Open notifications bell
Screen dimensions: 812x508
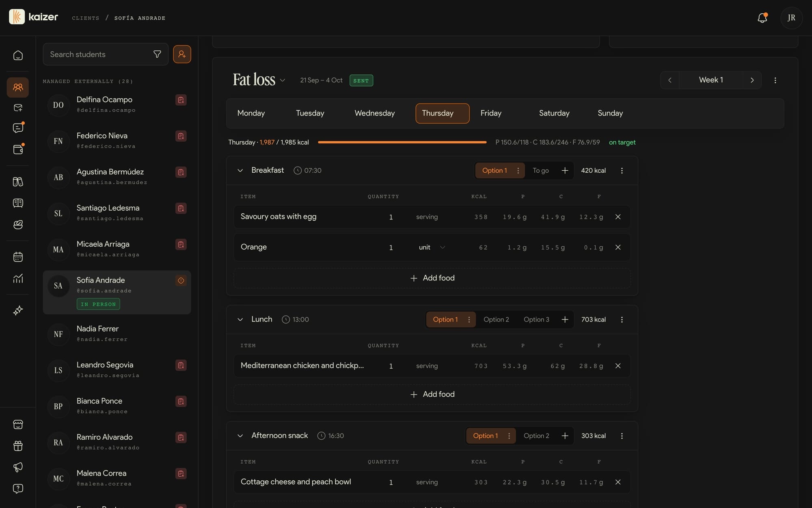(x=762, y=18)
